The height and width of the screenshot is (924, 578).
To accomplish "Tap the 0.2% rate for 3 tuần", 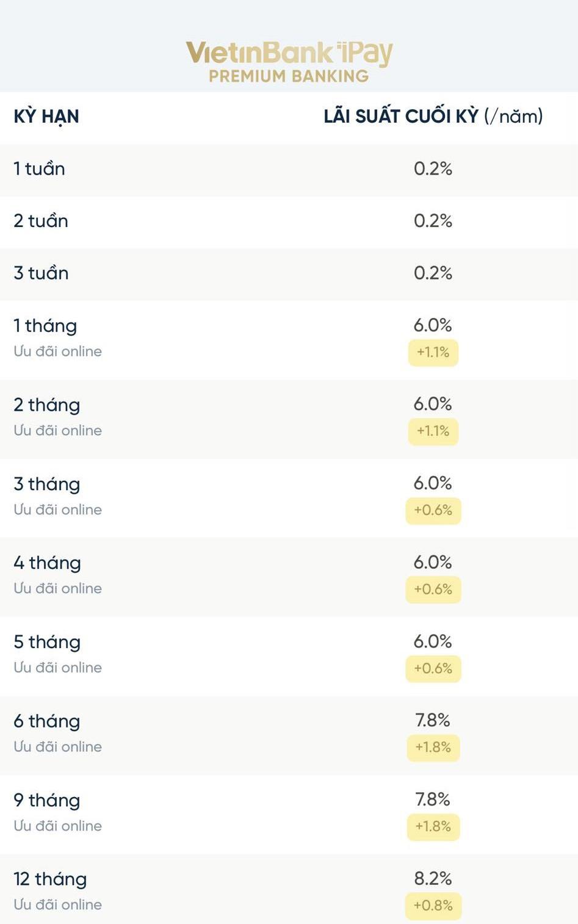I will [x=433, y=273].
